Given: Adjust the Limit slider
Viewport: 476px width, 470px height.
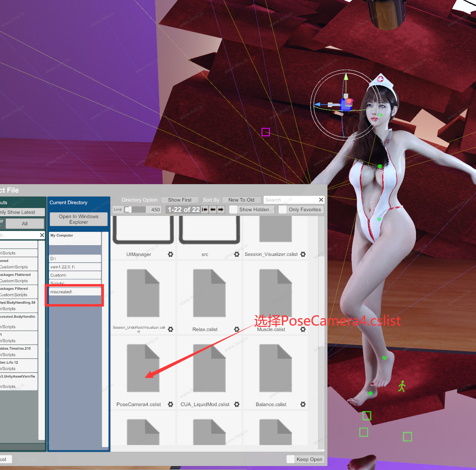Looking at the screenshot, I should 129,209.
